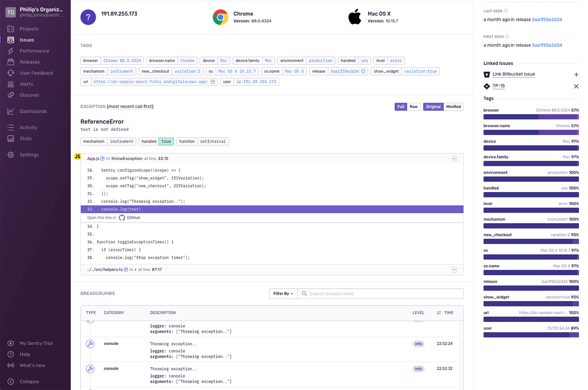Open Settings via the gear icon
Image resolution: width=588 pixels, height=390 pixels.
[x=11, y=155]
